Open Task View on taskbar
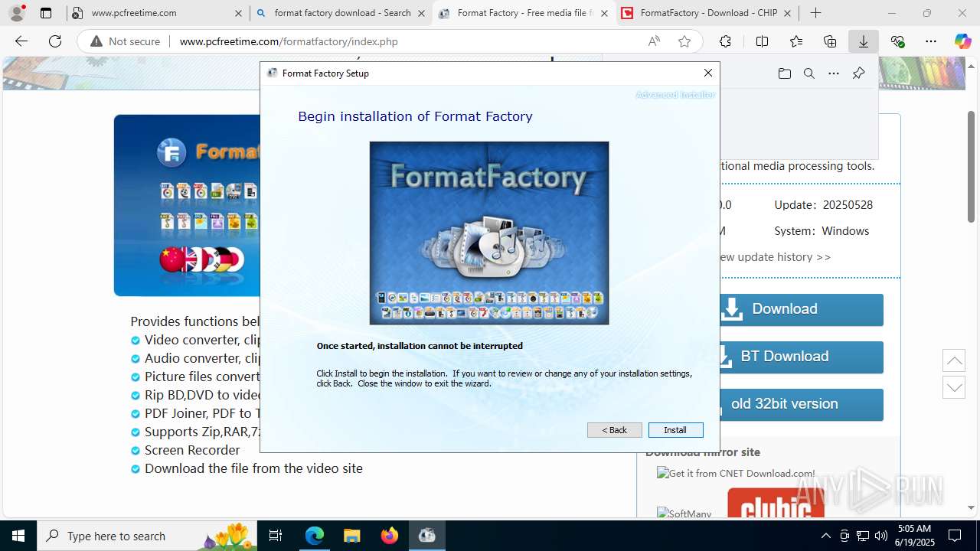The height and width of the screenshot is (551, 980). [x=276, y=536]
